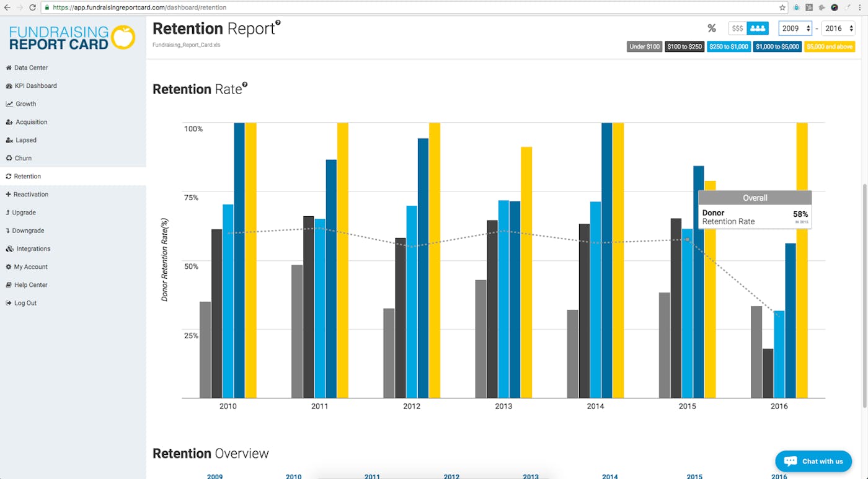868x479 pixels.
Task: Click the 2014 x-axis label
Action: pos(595,406)
